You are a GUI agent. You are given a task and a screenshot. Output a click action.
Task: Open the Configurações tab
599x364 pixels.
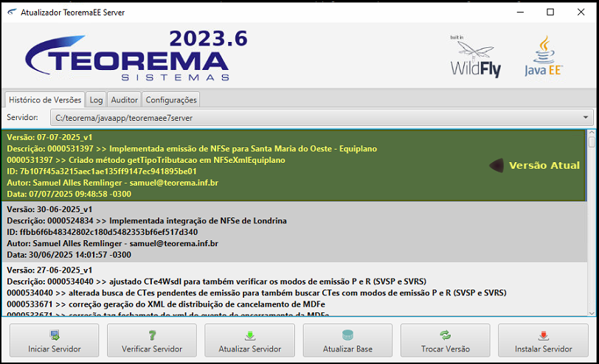point(170,100)
